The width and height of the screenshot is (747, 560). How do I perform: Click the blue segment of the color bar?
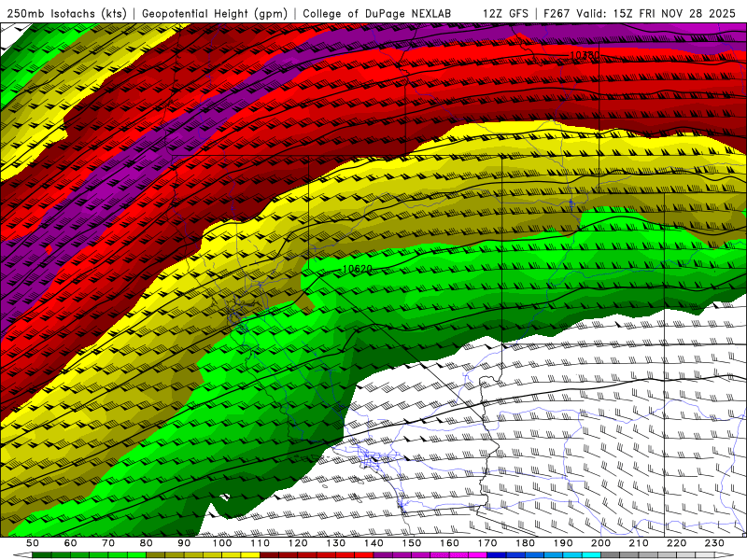543,555
